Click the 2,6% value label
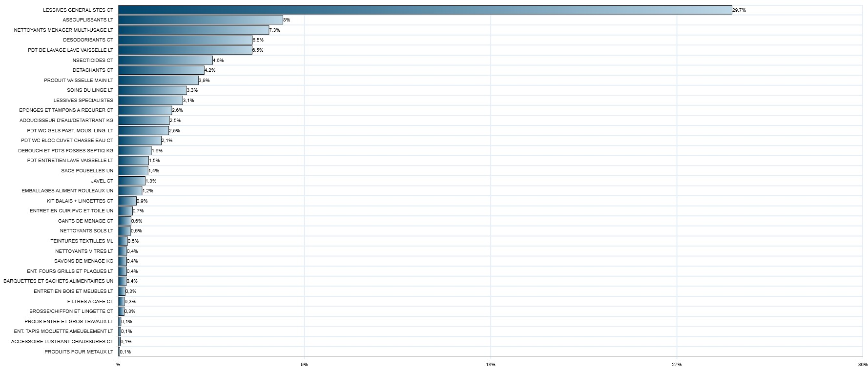The image size is (868, 372). (x=178, y=110)
